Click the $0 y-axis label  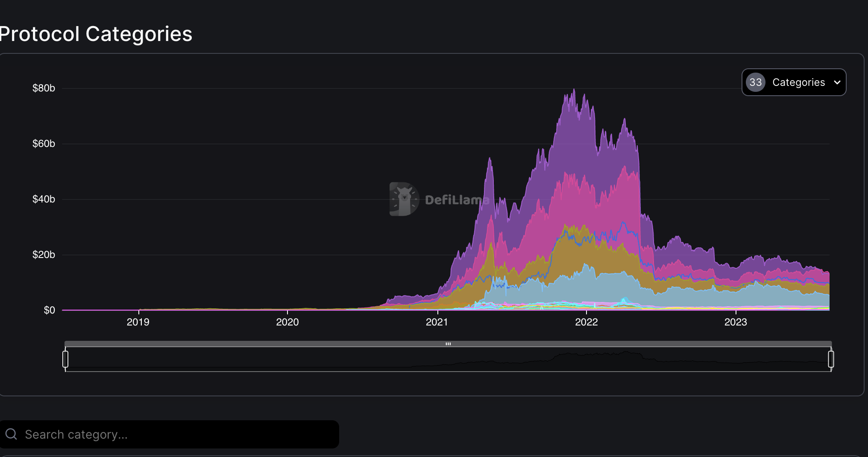[50, 310]
